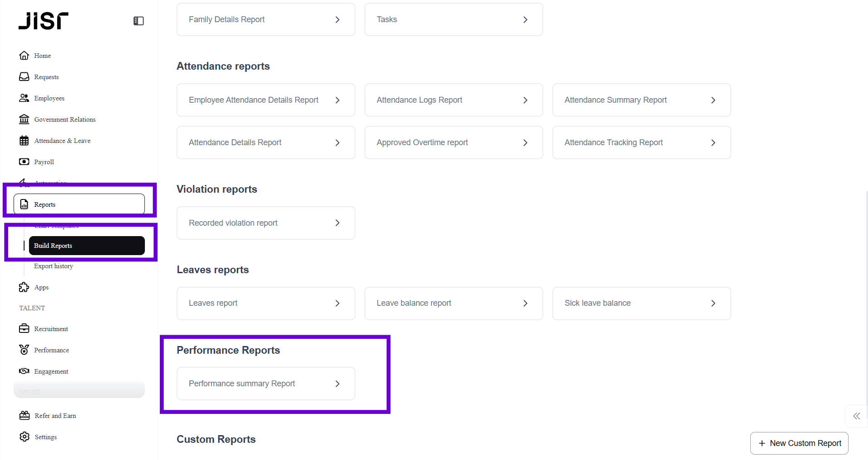Click the Attendance & Leave calendar icon
Viewport: 868px width, 460px height.
24,141
